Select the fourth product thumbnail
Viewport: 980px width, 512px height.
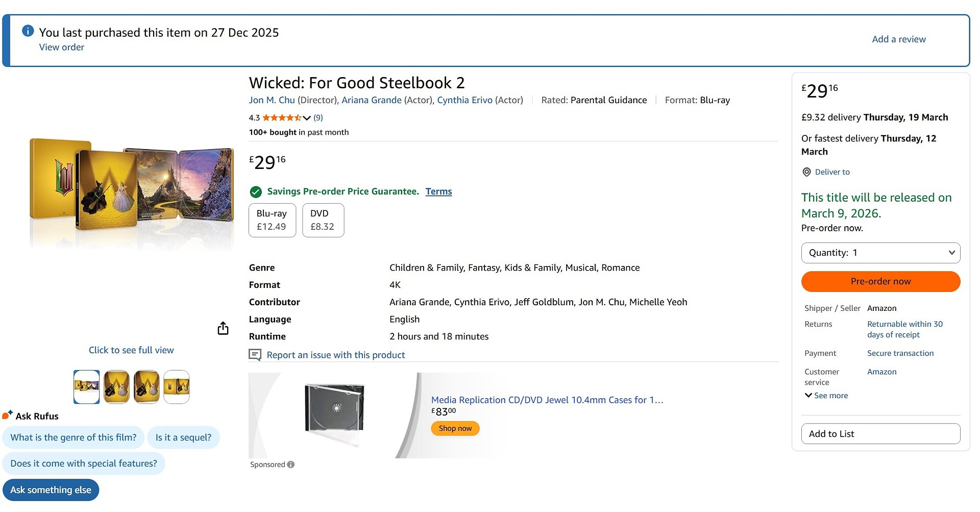pos(177,387)
